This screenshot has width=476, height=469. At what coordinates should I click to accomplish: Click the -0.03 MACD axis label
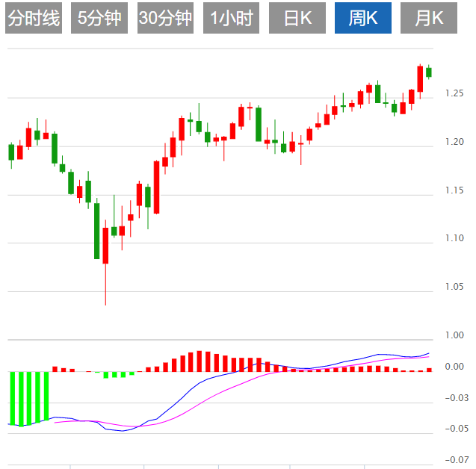[x=457, y=398]
